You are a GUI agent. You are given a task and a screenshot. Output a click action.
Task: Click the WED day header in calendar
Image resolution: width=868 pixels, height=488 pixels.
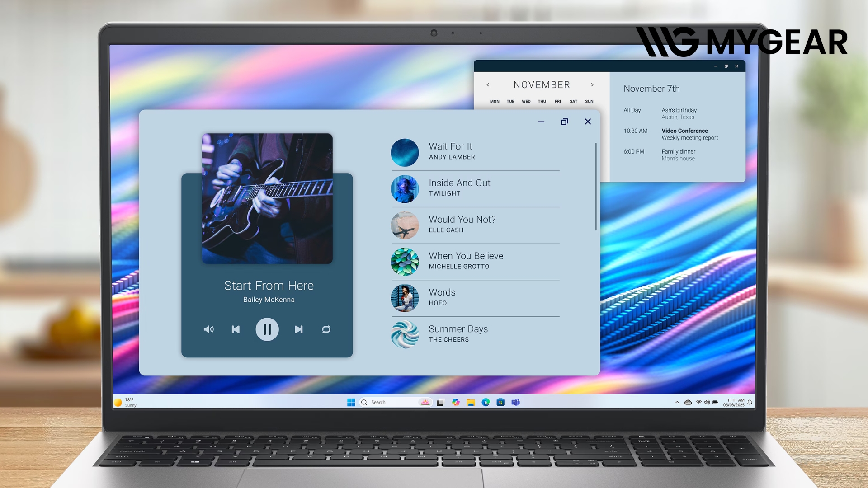(526, 101)
